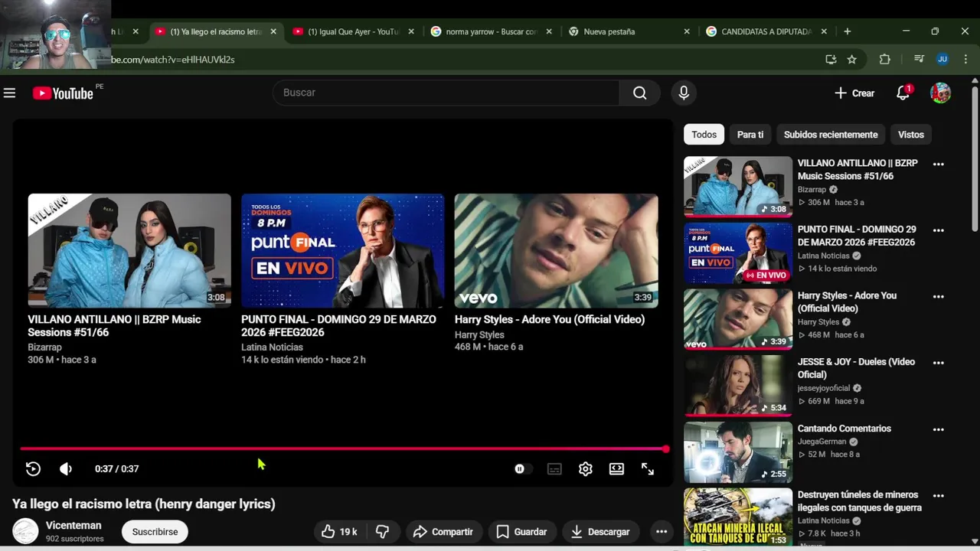Open the browser extensions puzzle icon
Image resolution: width=980 pixels, height=551 pixels.
(x=885, y=59)
